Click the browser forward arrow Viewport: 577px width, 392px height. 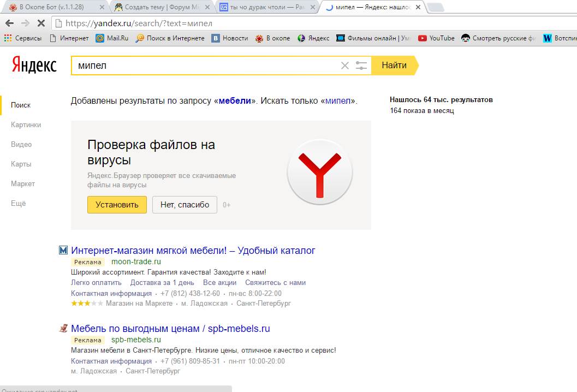click(x=26, y=23)
